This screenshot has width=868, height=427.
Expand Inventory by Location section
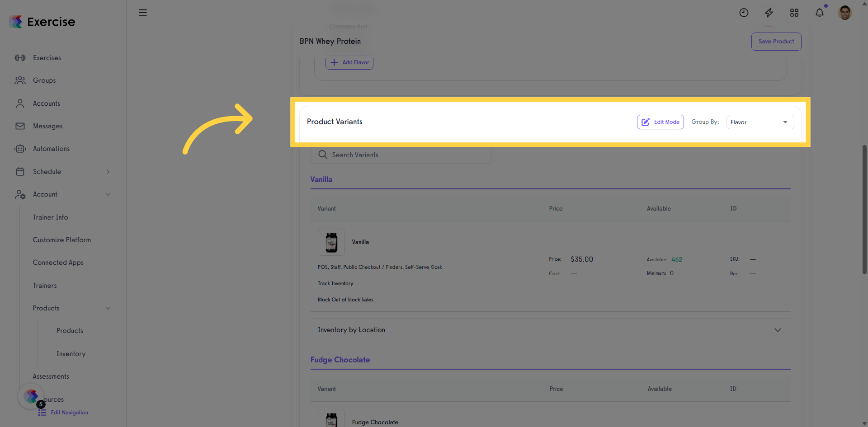click(550, 330)
